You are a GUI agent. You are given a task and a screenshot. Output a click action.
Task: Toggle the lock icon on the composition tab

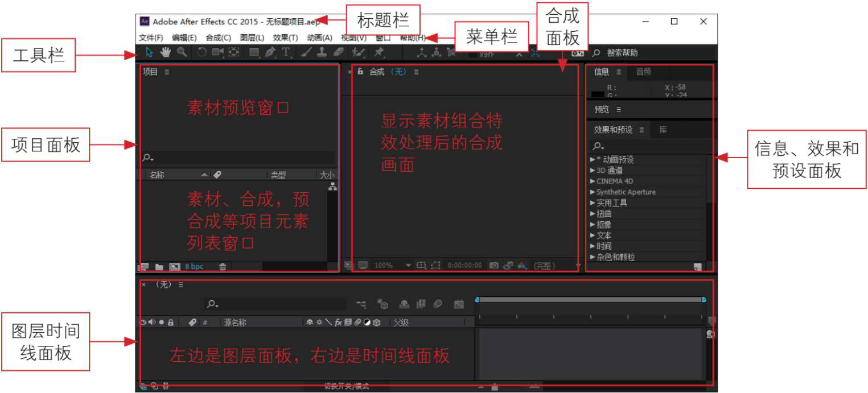click(360, 72)
